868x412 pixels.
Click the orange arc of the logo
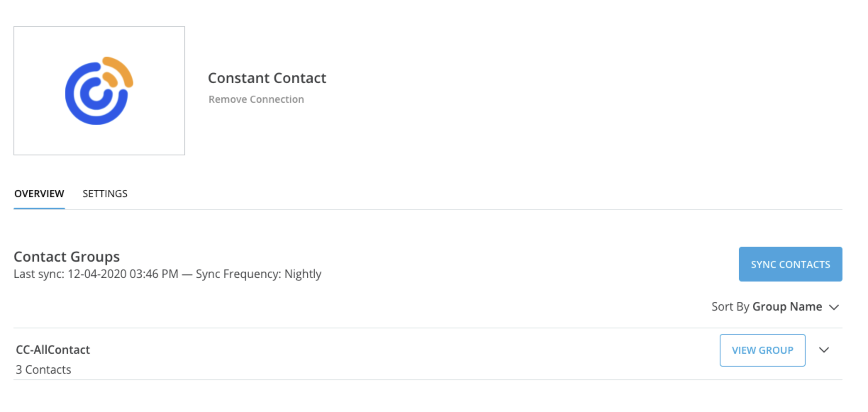click(x=117, y=73)
